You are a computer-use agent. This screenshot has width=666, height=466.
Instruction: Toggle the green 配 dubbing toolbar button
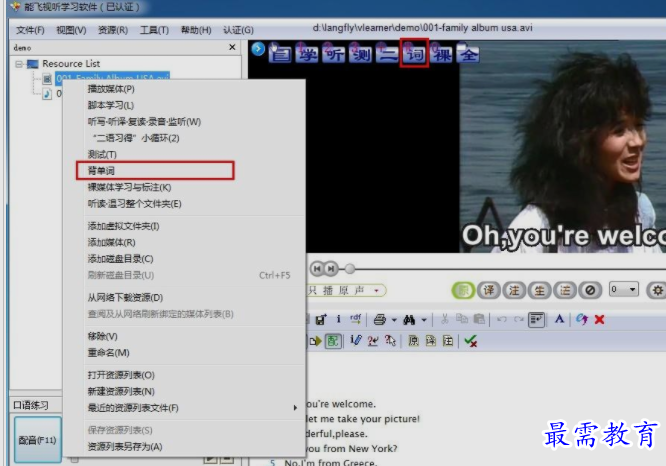333,341
